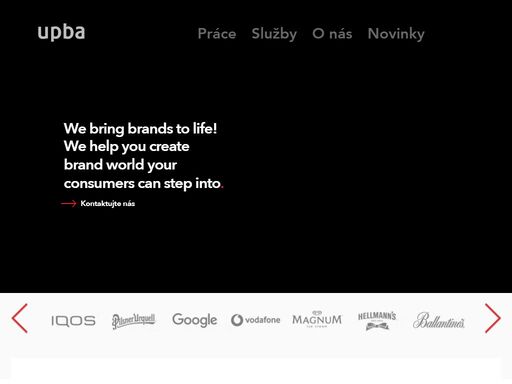Show next brand logos with right chevron
Viewport: 512px width, 384px height.
click(x=493, y=318)
